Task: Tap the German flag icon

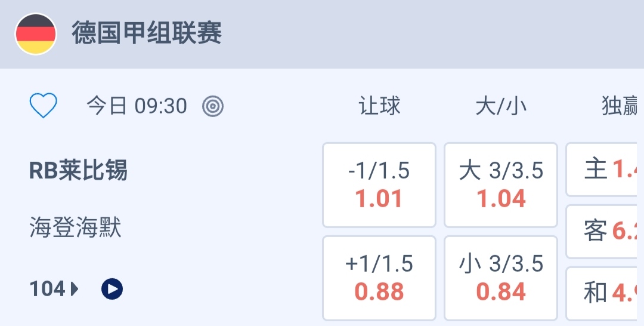Action: [36, 34]
